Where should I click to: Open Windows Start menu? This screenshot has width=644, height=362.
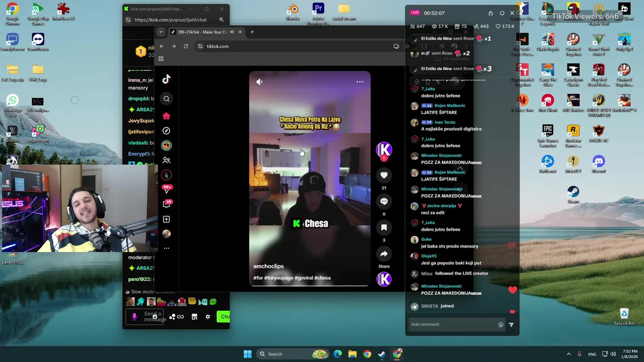[x=248, y=354]
